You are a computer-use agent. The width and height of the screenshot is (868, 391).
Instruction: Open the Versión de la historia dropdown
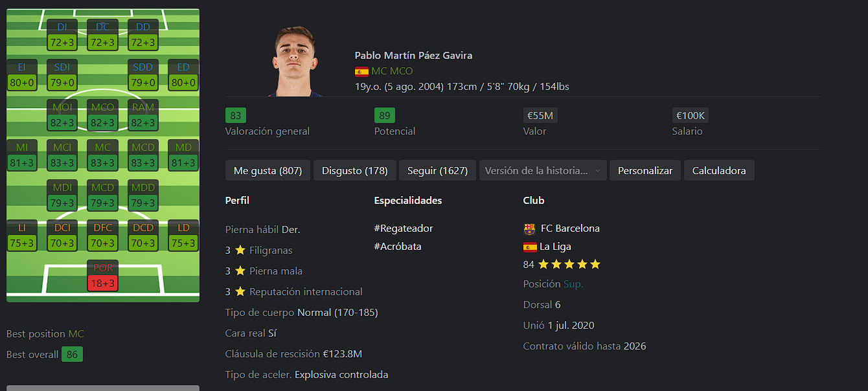(x=543, y=171)
